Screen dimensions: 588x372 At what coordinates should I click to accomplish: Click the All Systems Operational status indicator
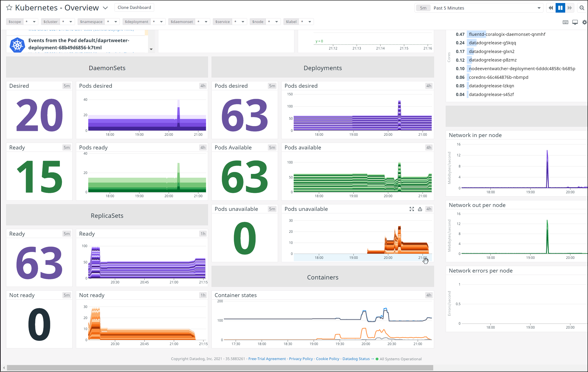398,359
